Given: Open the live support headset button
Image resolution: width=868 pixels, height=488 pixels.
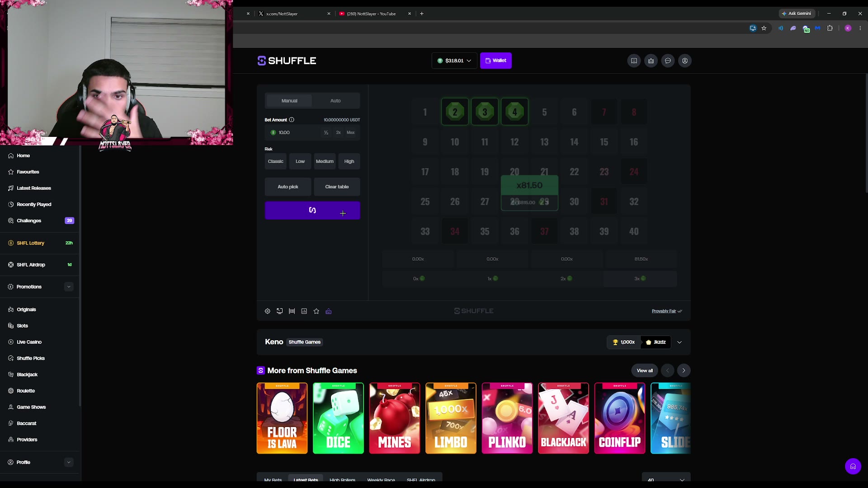Looking at the screenshot, I should click(x=853, y=466).
